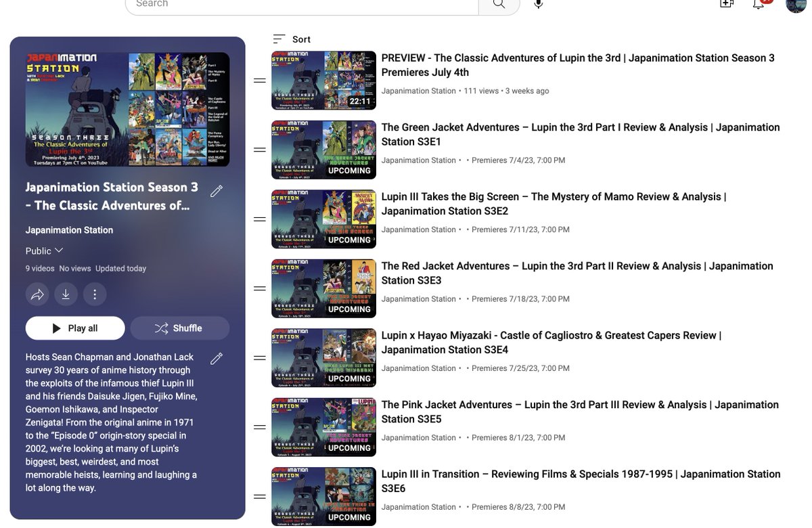Grab drag handle for Pink Jacket video
Screen dimensions: 812x528
(259, 427)
